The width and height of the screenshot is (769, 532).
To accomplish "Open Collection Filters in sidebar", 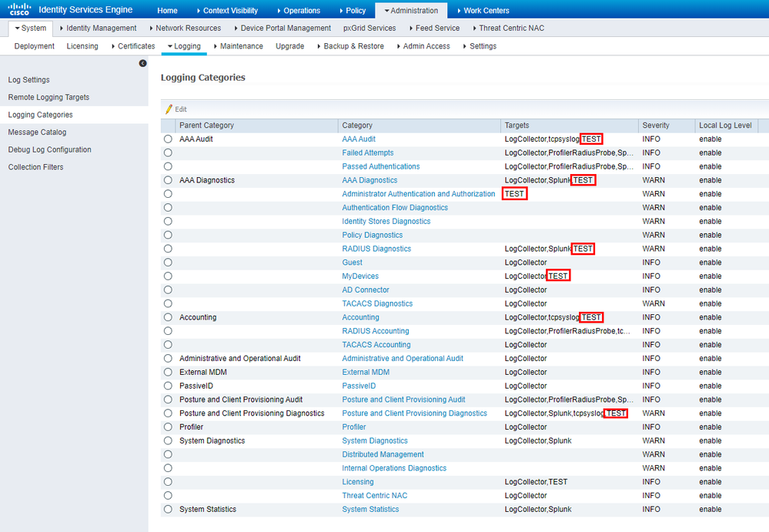I will [36, 167].
